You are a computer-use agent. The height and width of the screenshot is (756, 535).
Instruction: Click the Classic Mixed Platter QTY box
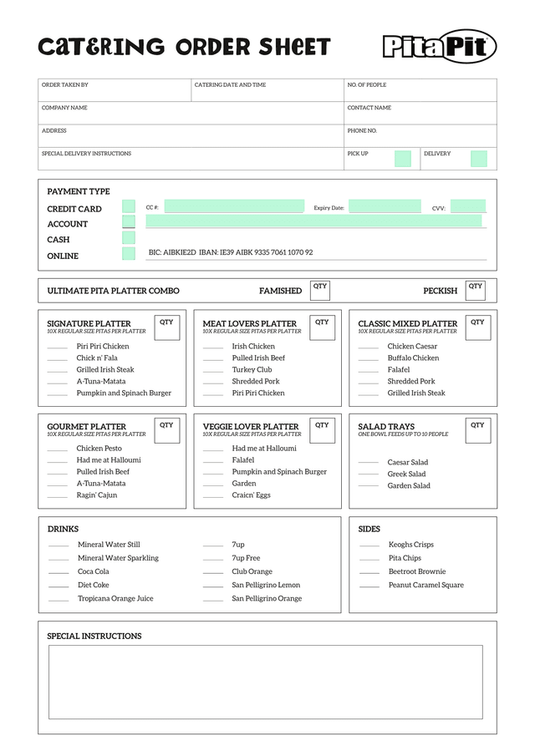(478, 327)
